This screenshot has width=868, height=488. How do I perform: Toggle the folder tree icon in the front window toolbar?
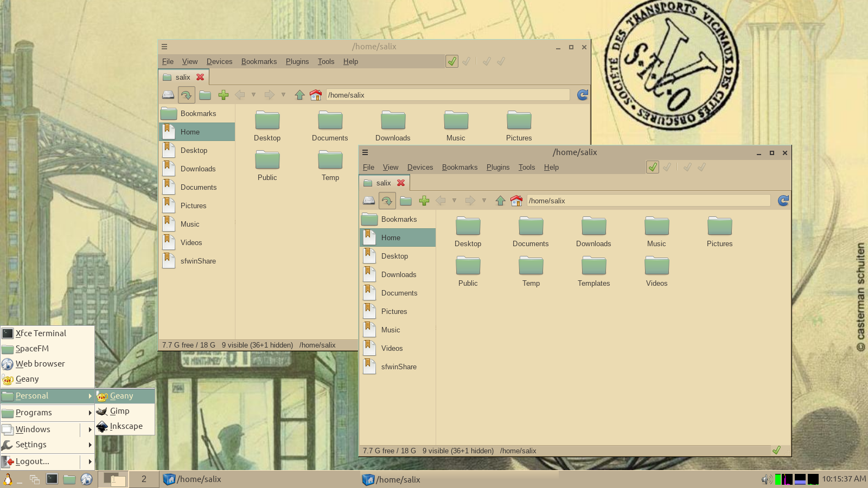click(x=406, y=201)
